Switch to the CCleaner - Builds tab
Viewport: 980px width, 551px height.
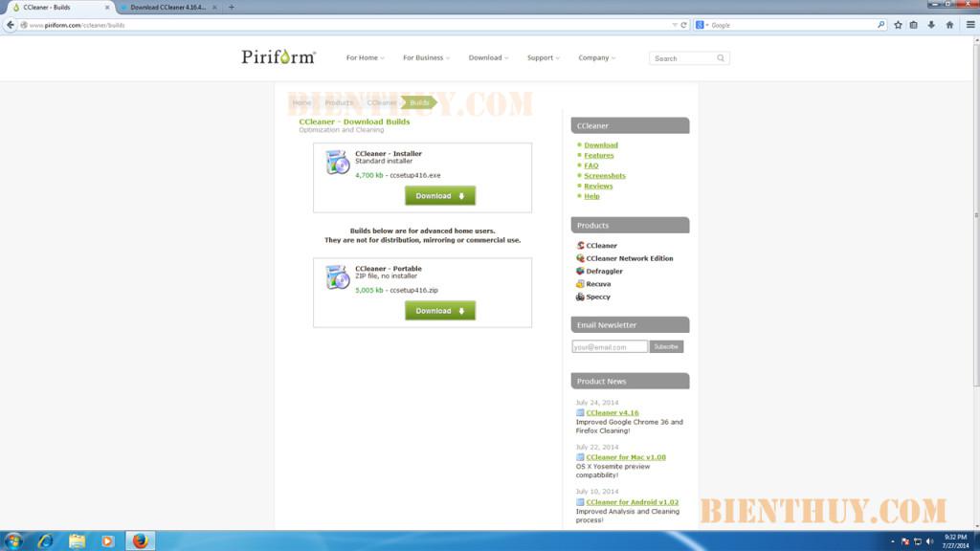[60, 7]
